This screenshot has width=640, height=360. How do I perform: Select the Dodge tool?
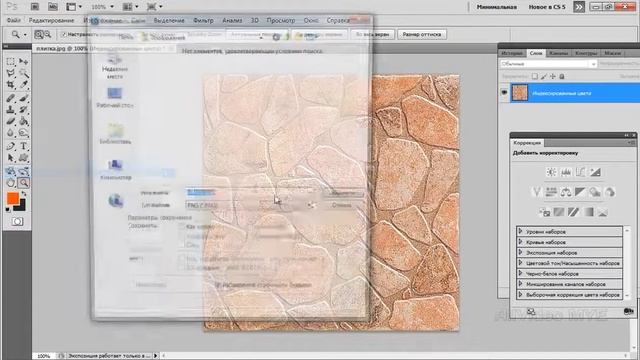click(24, 133)
